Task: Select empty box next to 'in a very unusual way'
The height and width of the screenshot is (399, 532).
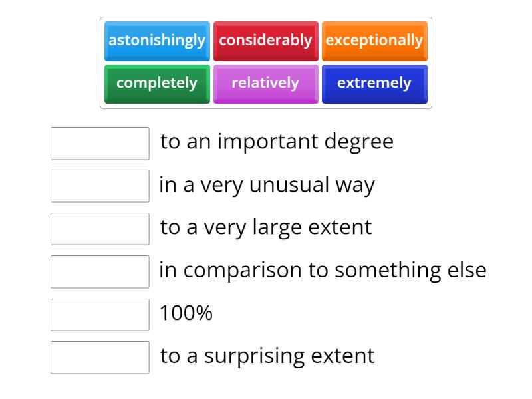Action: 100,186
